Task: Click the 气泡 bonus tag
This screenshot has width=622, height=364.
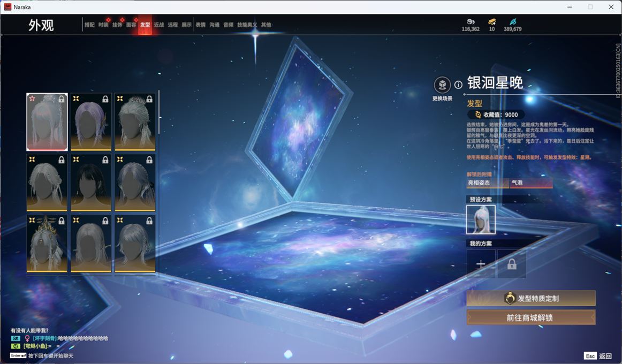Action: click(531, 183)
